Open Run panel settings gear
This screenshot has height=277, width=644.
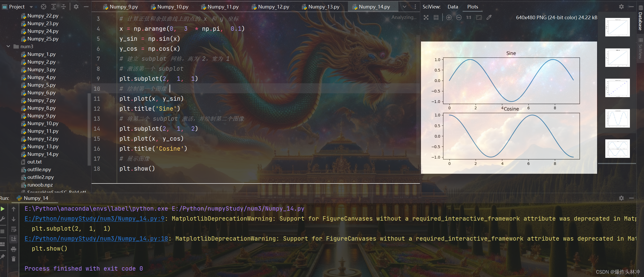(621, 198)
